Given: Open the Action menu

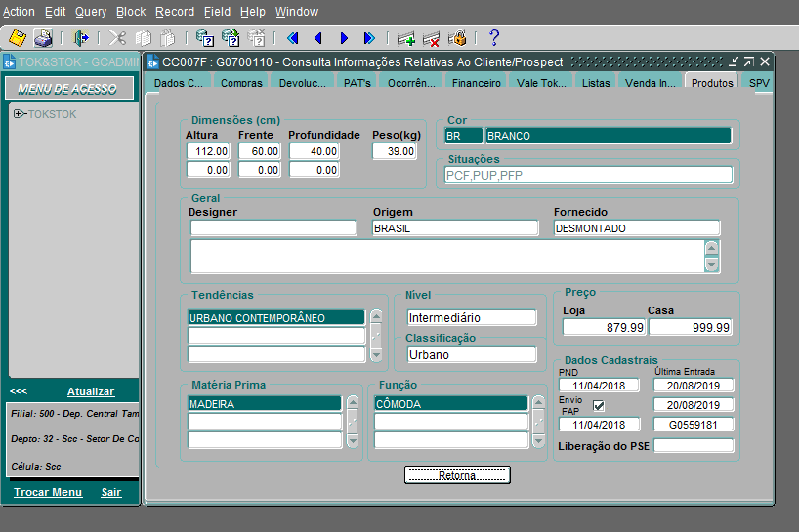Looking at the screenshot, I should coord(19,11).
